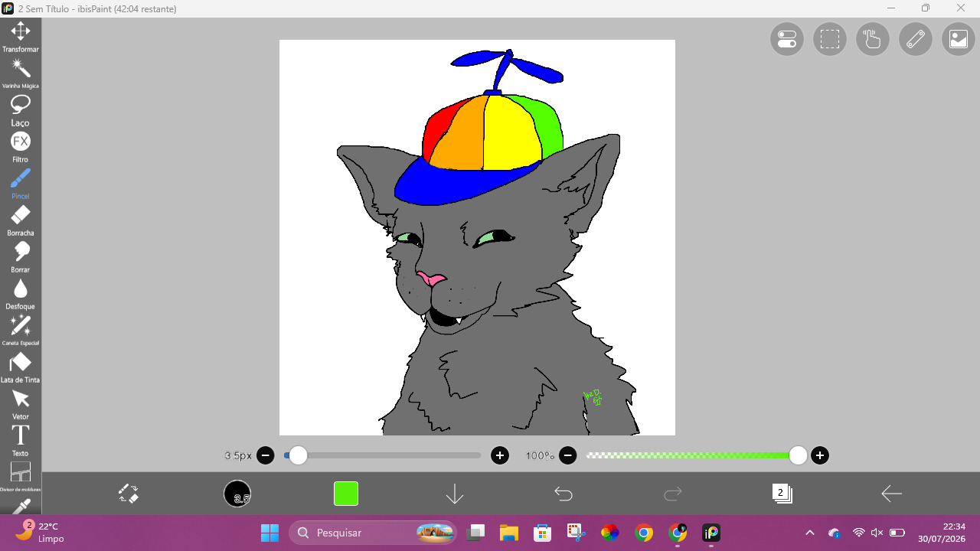
Task: Tap the down arrow in bottom bar
Action: click(x=455, y=494)
